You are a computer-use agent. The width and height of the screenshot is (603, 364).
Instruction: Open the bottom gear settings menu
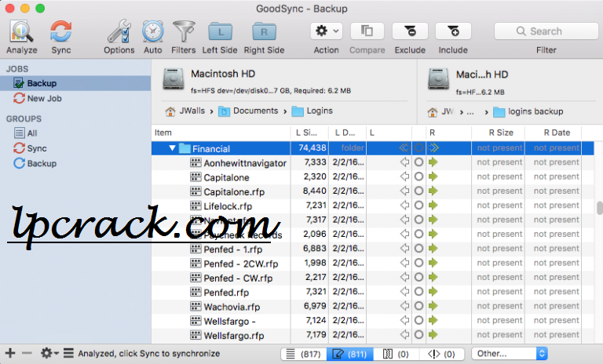pyautogui.click(x=49, y=353)
